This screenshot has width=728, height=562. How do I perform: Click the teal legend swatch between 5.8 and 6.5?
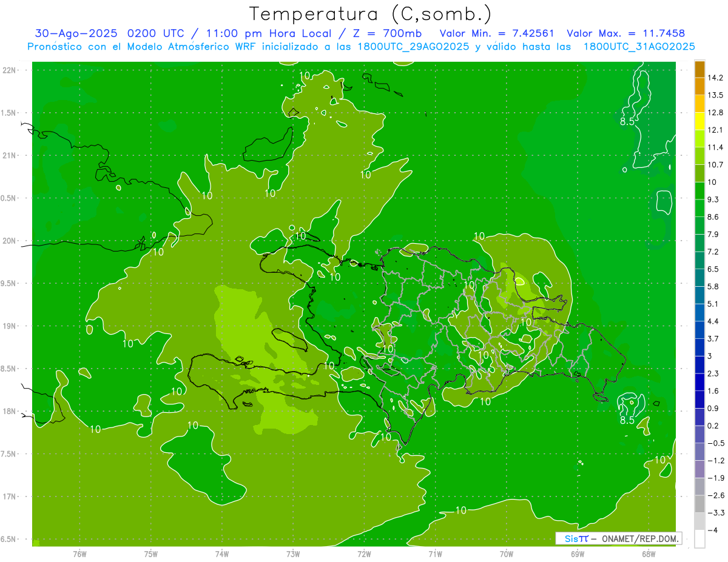click(x=699, y=278)
